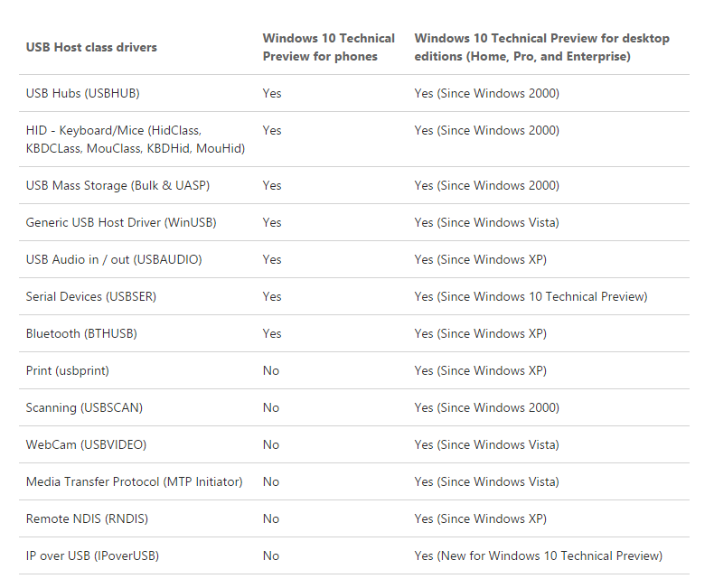Click the phones "Yes" in USB Mass Storage row

[272, 186]
